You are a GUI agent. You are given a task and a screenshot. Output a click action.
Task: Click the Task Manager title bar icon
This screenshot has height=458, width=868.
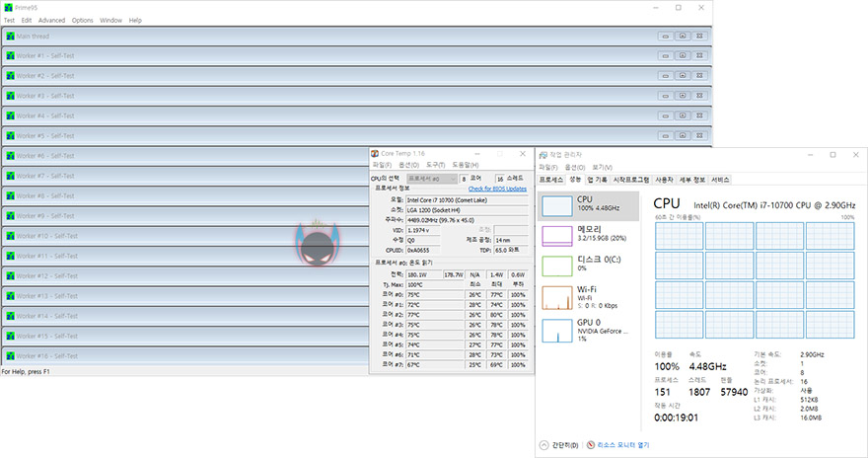coord(543,155)
